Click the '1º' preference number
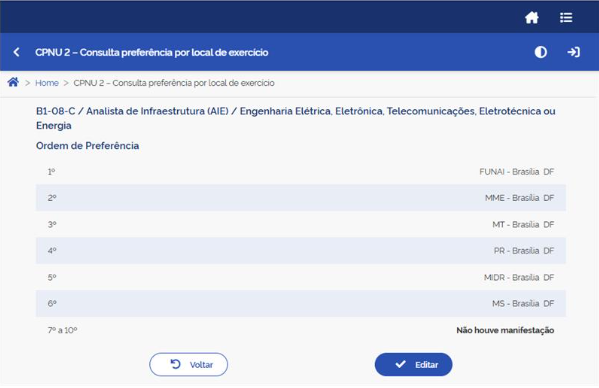Screen dimensions: 599x388 (51, 172)
